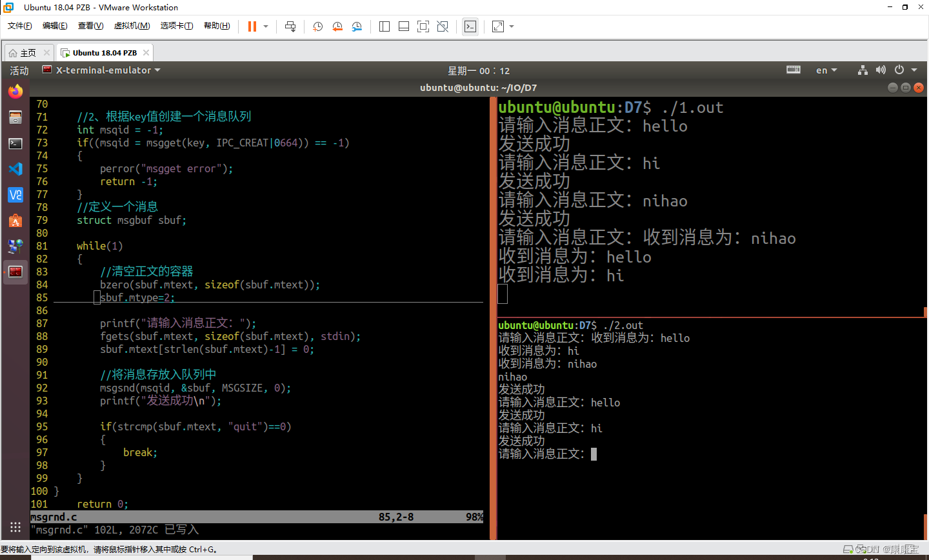The height and width of the screenshot is (560, 929).
Task: Click the stretch guest display icon
Action: point(498,26)
